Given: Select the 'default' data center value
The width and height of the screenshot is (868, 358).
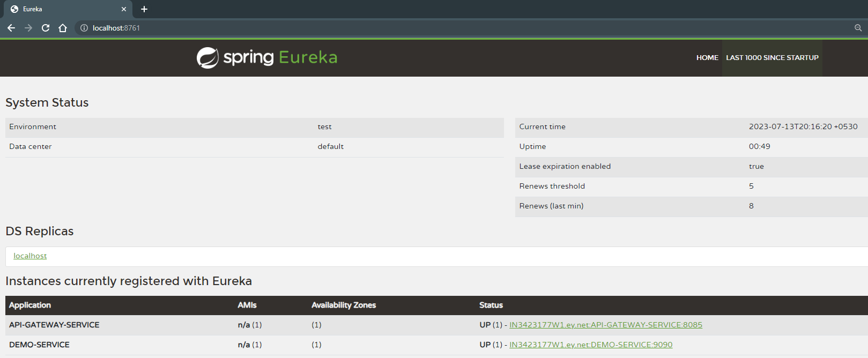Looking at the screenshot, I should coord(331,147).
